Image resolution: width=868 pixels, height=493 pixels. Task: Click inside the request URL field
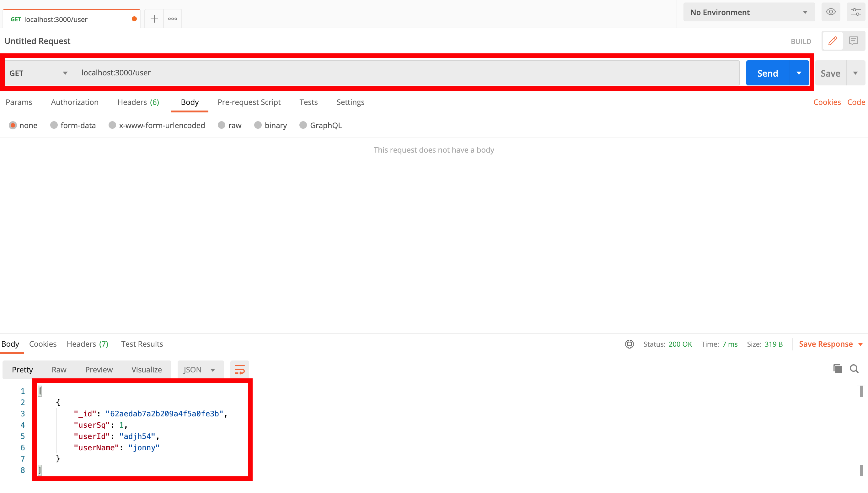pos(406,73)
